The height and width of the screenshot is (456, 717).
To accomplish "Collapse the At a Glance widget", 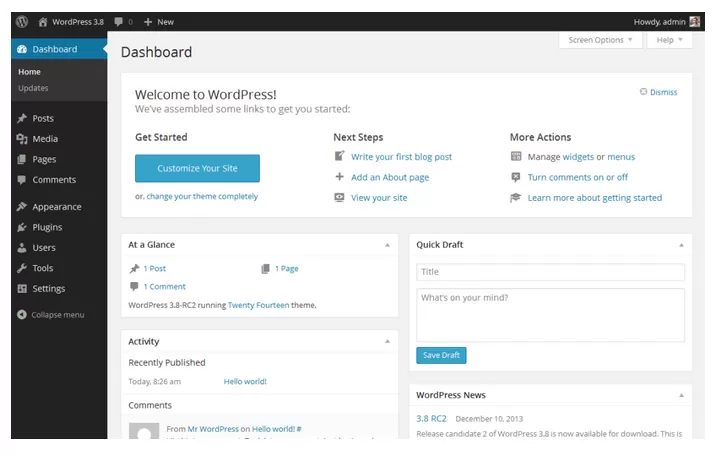I will point(387,245).
